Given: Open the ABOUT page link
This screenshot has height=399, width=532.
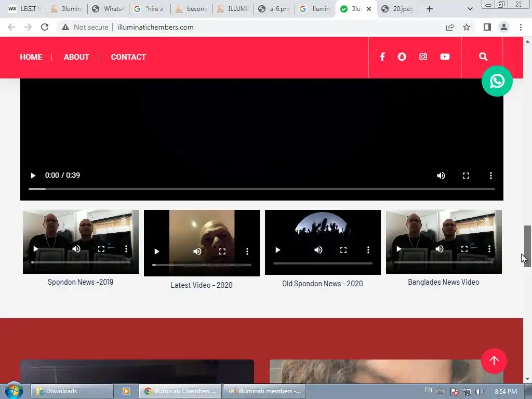Looking at the screenshot, I should point(76,57).
